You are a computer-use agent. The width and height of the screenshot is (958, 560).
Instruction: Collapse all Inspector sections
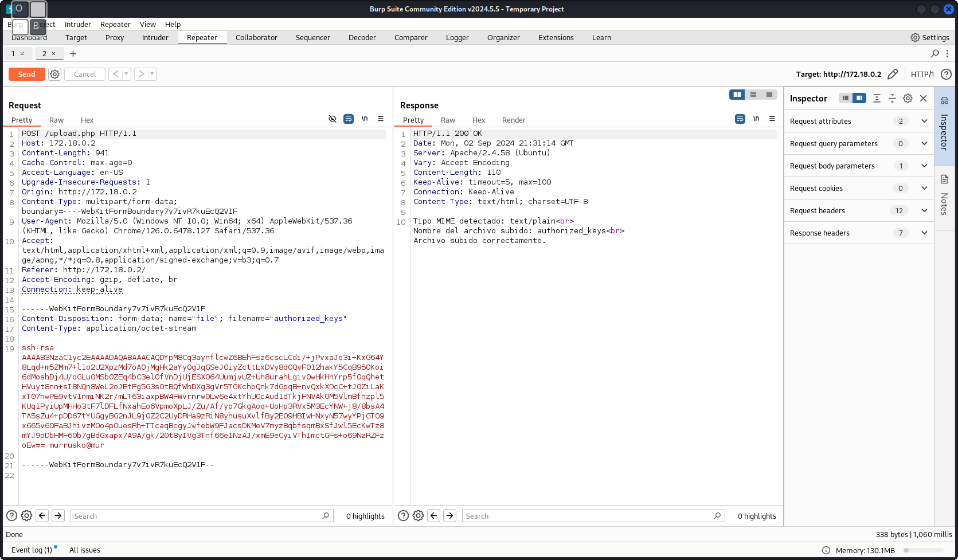point(892,98)
